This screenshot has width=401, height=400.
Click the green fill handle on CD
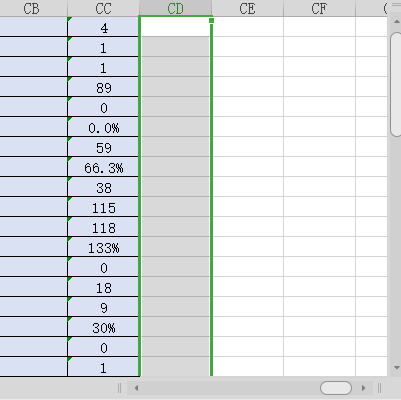point(211,21)
